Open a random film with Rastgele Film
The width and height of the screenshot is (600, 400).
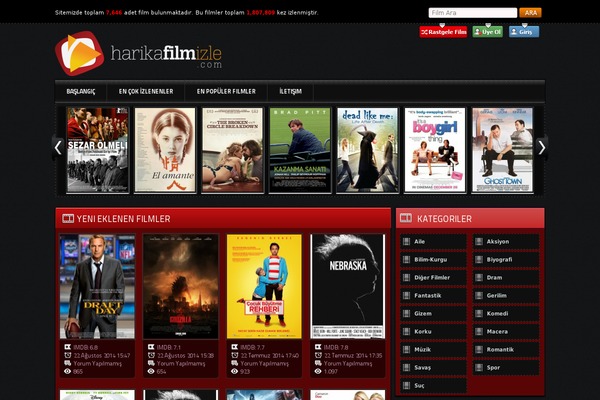click(x=443, y=32)
